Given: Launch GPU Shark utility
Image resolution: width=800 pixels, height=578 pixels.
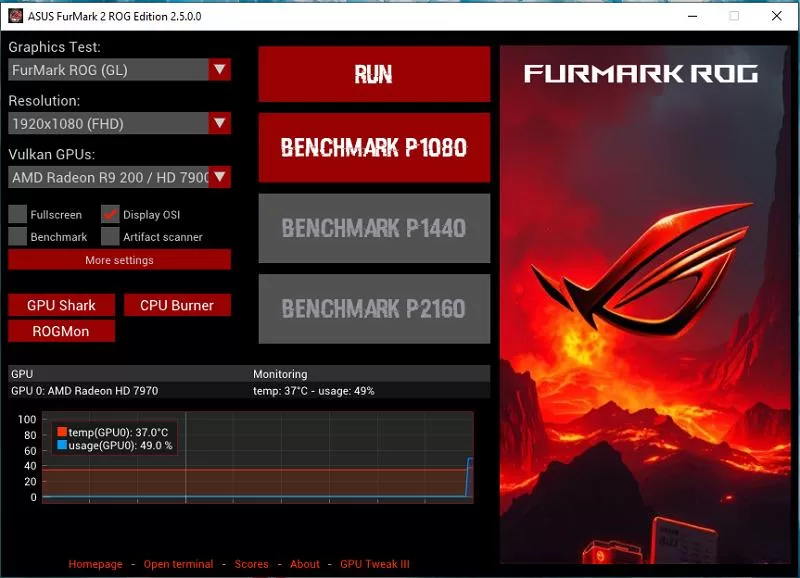Looking at the screenshot, I should 61,305.
